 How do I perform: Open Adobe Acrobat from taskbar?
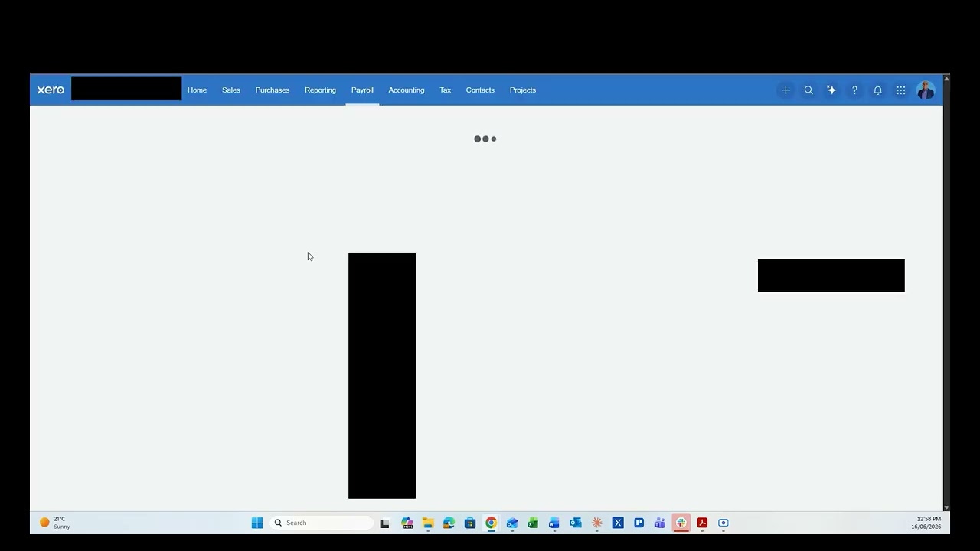[x=702, y=523]
